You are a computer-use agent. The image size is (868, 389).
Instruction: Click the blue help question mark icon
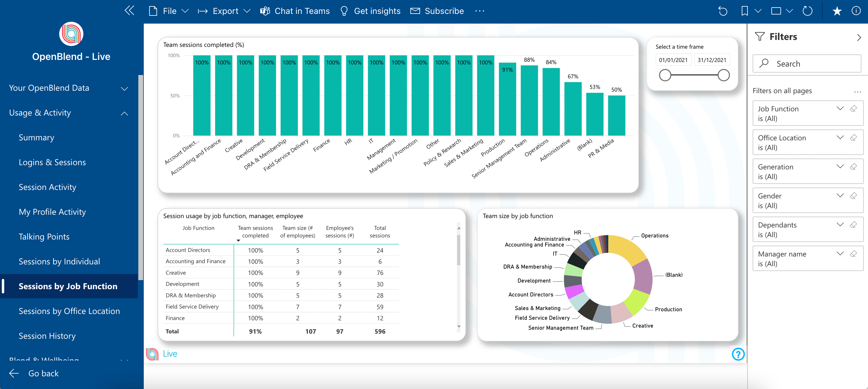pyautogui.click(x=738, y=354)
